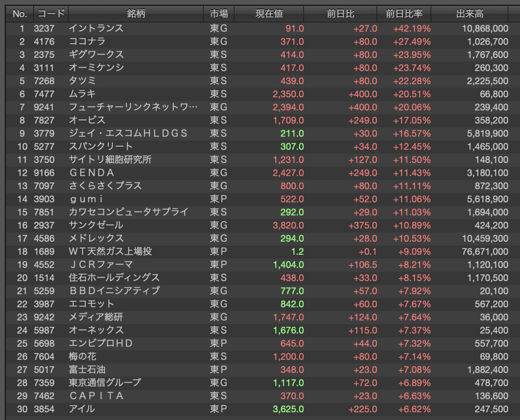520x420 pixels.
Task: Sort by the 前日比率 column header
Action: point(404,14)
